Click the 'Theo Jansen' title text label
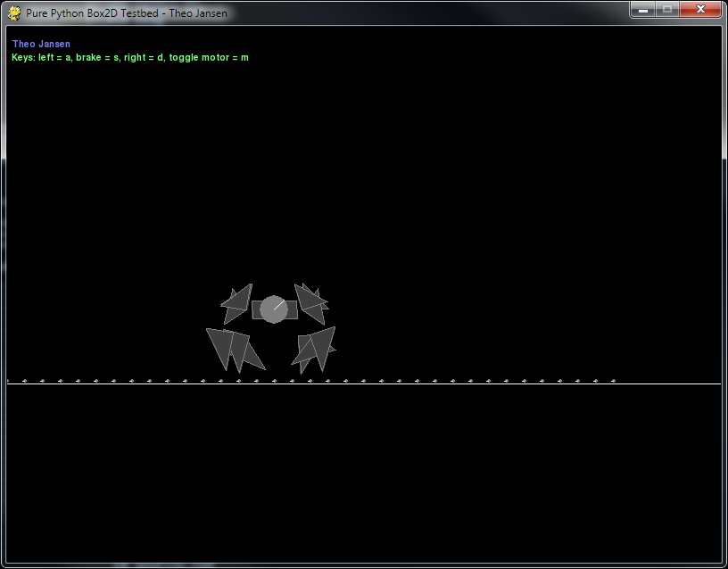The width and height of the screenshot is (728, 569). (40, 43)
